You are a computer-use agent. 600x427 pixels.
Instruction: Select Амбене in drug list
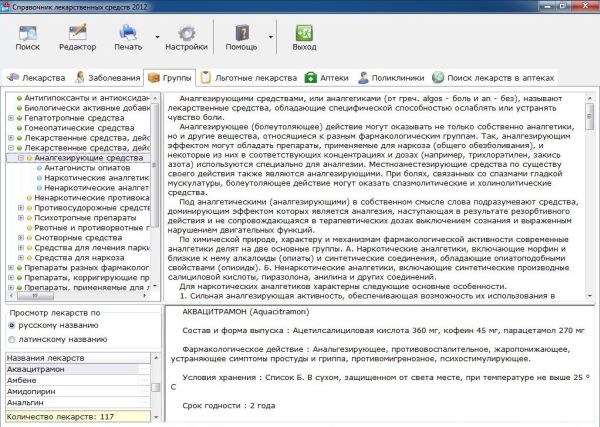pos(78,380)
